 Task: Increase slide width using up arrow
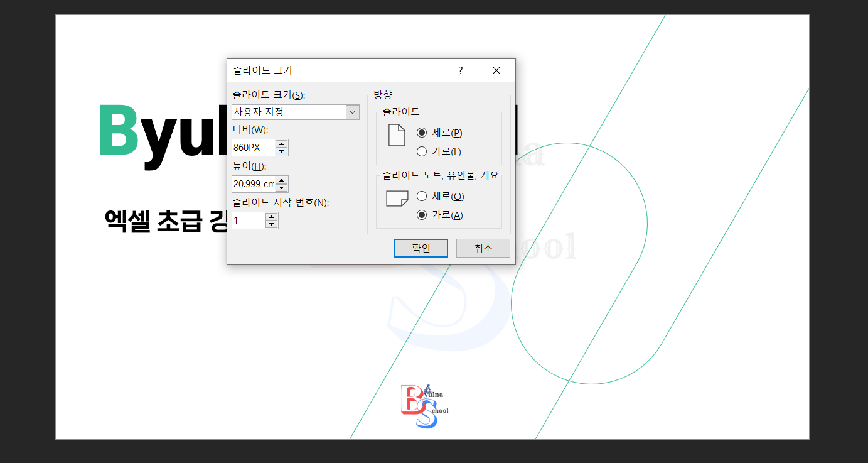(x=282, y=144)
